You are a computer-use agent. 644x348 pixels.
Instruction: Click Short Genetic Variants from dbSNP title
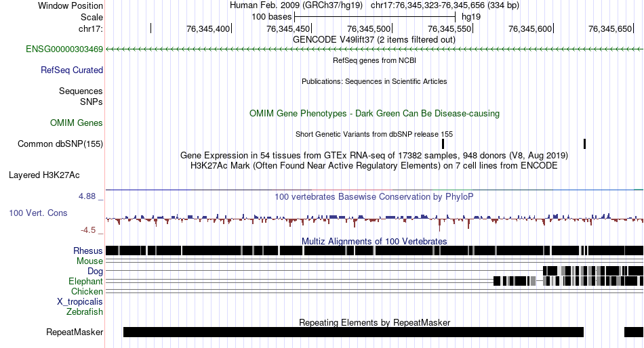click(374, 134)
